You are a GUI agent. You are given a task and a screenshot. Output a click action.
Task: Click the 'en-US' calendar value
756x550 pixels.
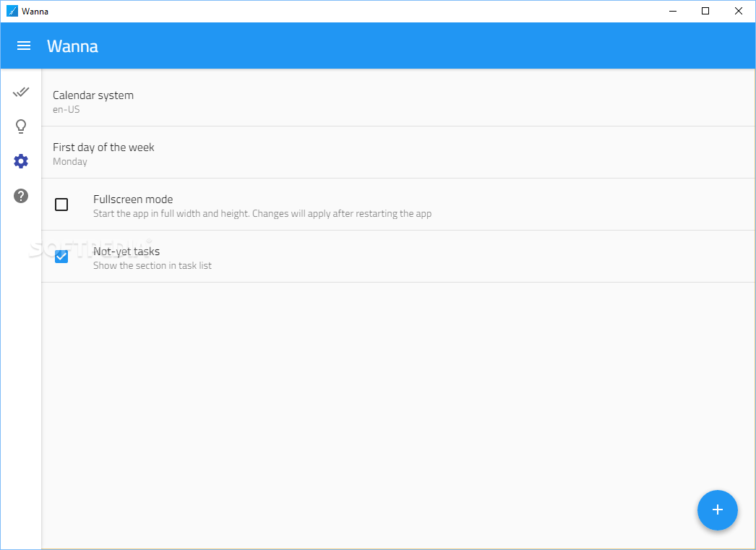pyautogui.click(x=66, y=109)
